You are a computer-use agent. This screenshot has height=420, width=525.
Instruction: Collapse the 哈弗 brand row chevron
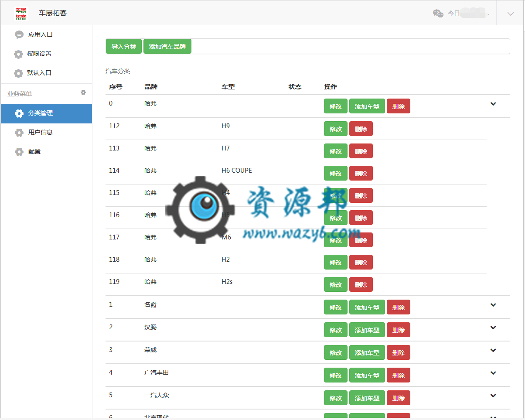[x=493, y=104]
